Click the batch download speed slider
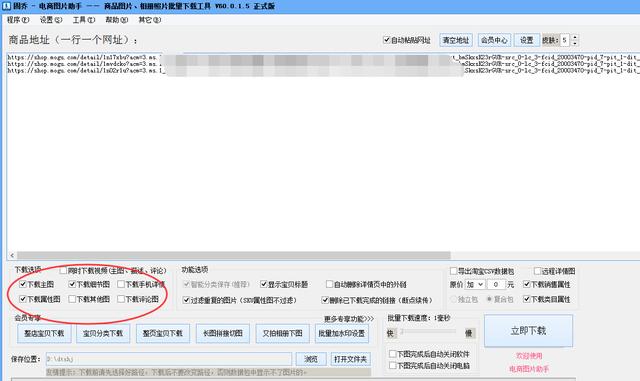The image size is (640, 381). click(428, 332)
